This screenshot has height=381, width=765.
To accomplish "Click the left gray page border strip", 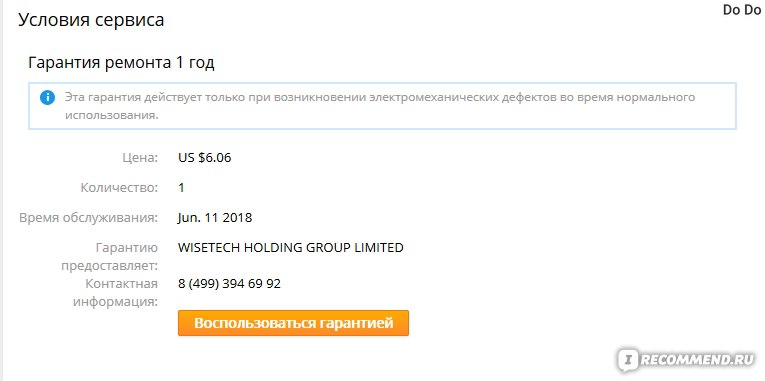I will 1,190.
